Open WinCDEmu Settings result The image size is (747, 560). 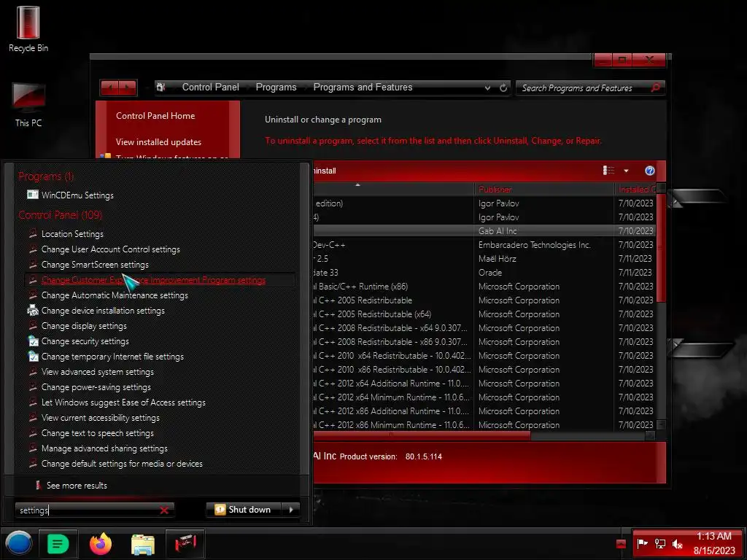point(77,195)
